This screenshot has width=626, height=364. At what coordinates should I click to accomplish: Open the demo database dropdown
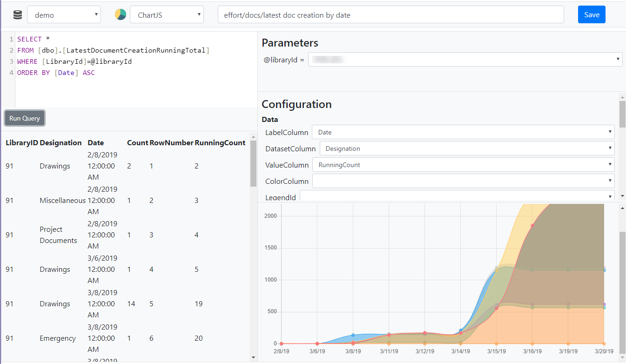pyautogui.click(x=64, y=15)
